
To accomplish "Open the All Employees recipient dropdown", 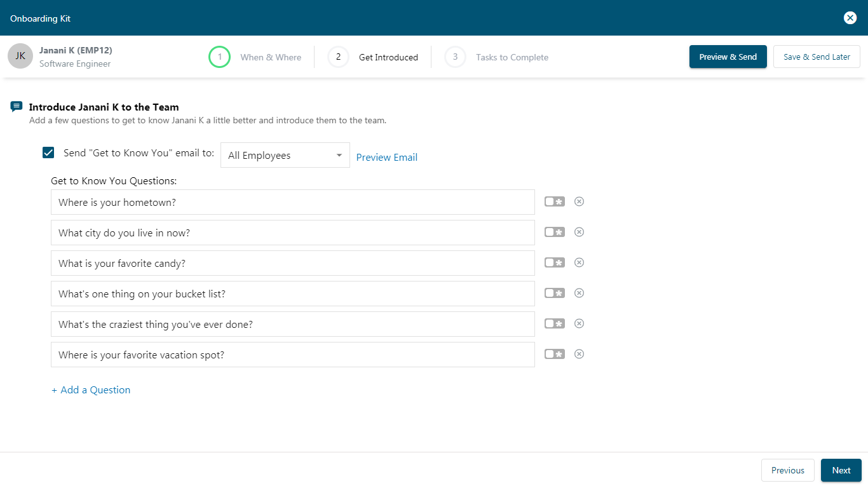I will coord(285,155).
